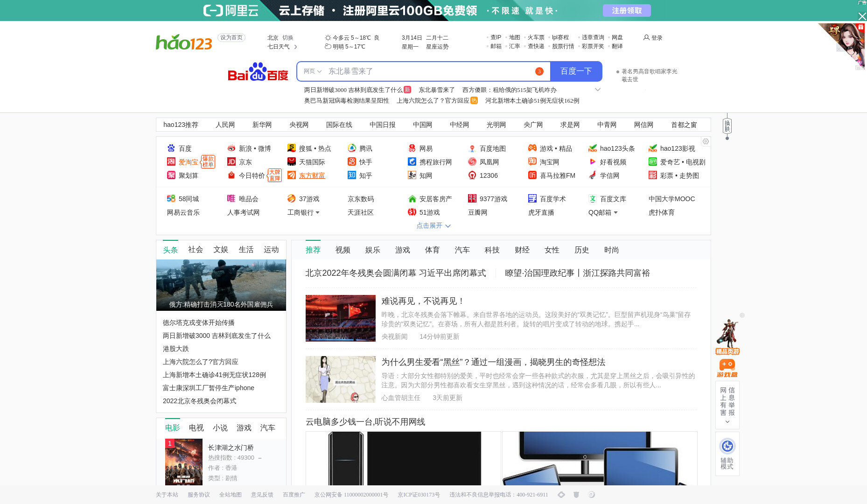
Task: Expand the hot search list chevron
Action: (x=597, y=90)
